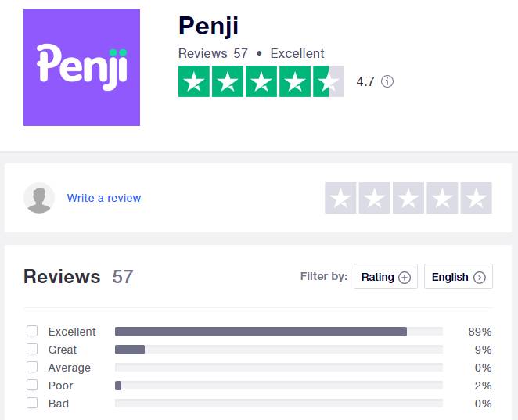Select the third star in the write-a-review rating
The height and width of the screenshot is (420, 518).
tap(408, 198)
